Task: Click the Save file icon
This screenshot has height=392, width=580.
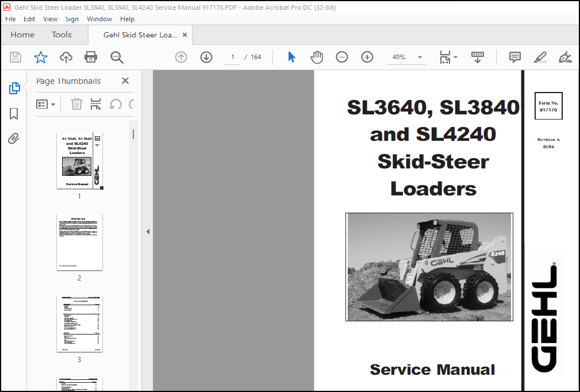Action: coord(16,57)
